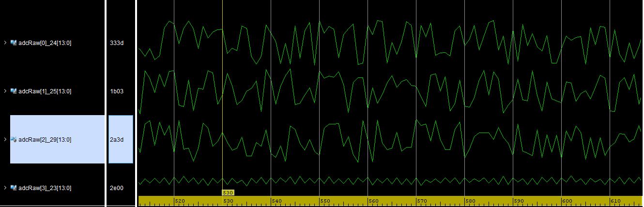Screen dimensions: 644x207
Task: Click the bus icon of adcRaw[0]_24
Action: tap(14, 43)
